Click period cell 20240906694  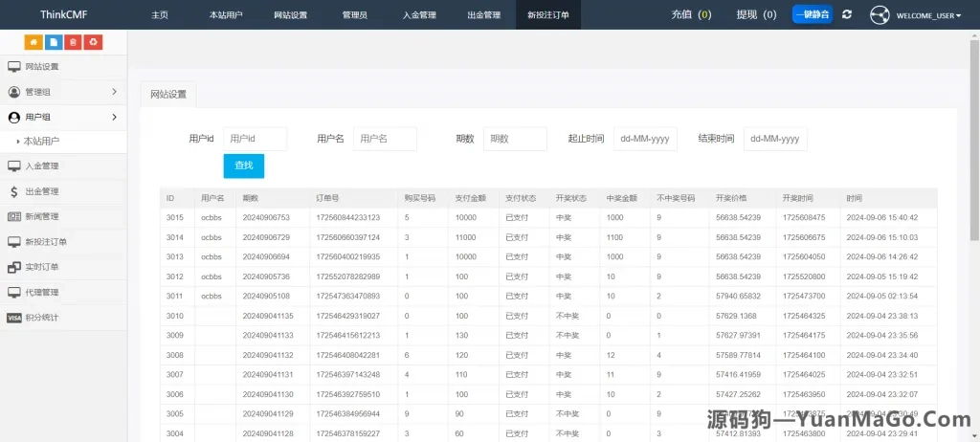click(266, 257)
